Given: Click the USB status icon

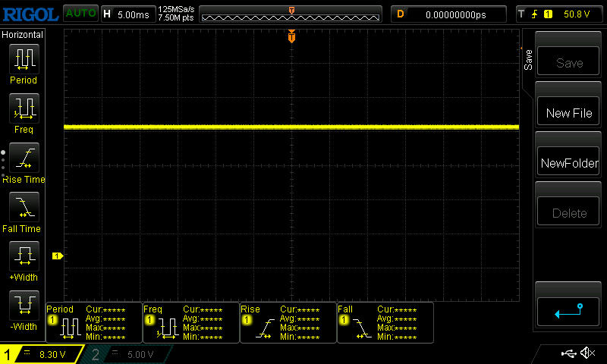Looking at the screenshot, I should pos(568,353).
